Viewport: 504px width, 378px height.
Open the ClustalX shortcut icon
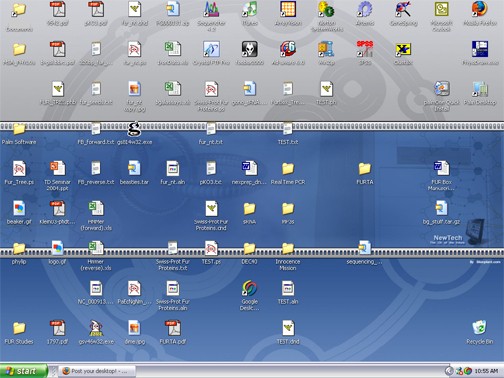(403, 49)
